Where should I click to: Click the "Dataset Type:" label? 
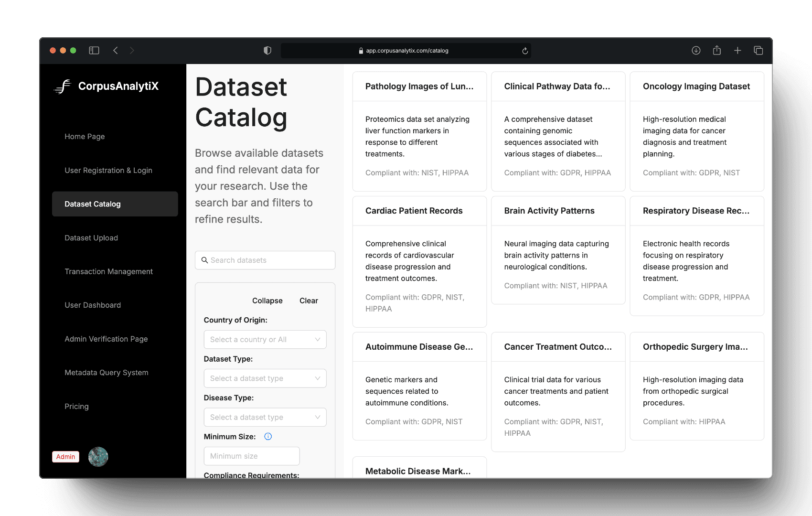pyautogui.click(x=228, y=359)
